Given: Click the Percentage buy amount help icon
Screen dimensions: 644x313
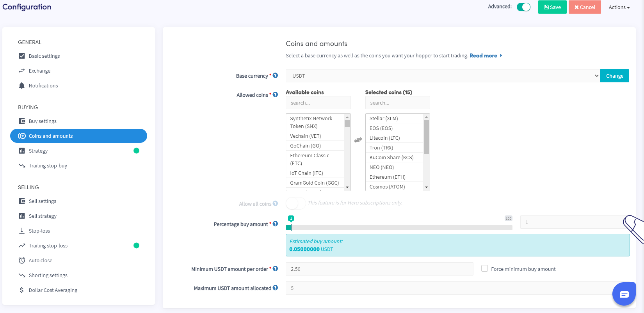Looking at the screenshot, I should click(x=275, y=224).
